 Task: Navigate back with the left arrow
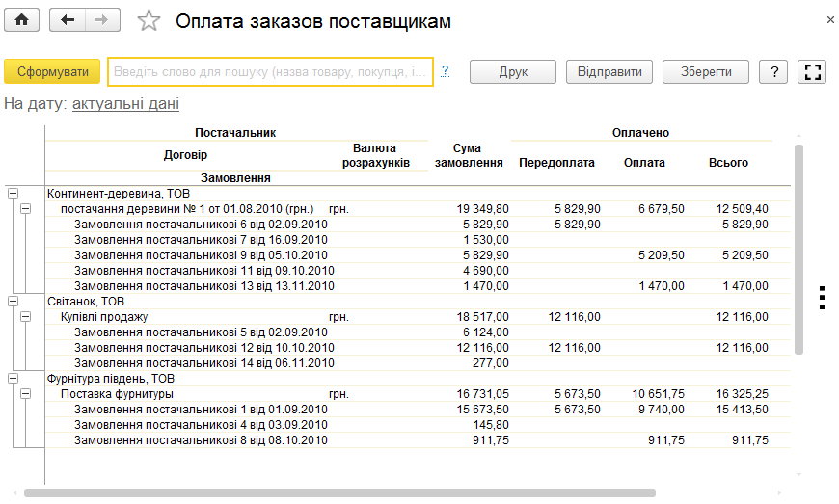click(67, 20)
